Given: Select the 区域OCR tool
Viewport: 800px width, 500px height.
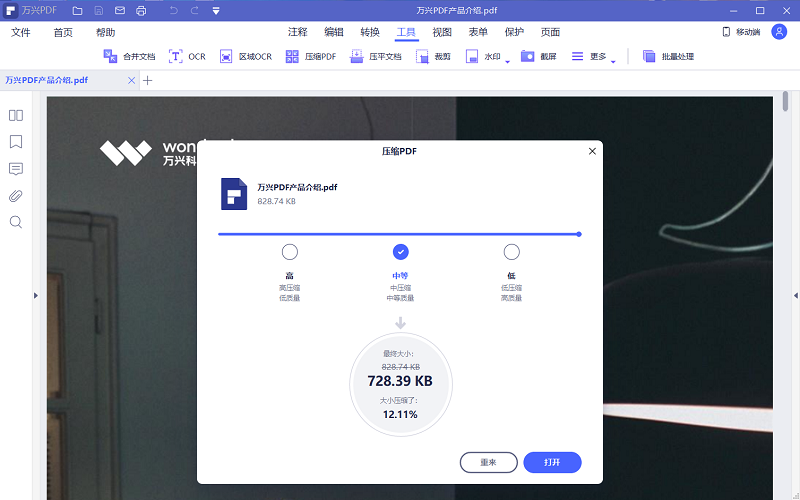Looking at the screenshot, I should (246, 57).
